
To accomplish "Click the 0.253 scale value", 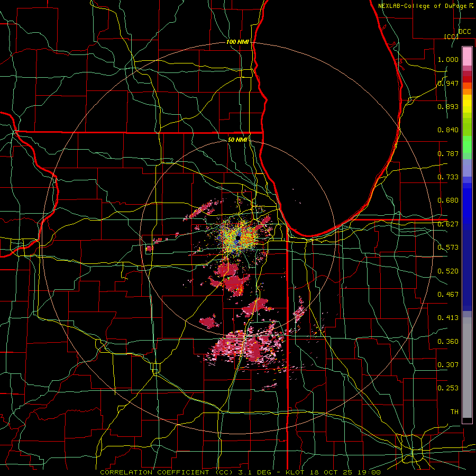I will pos(448,388).
